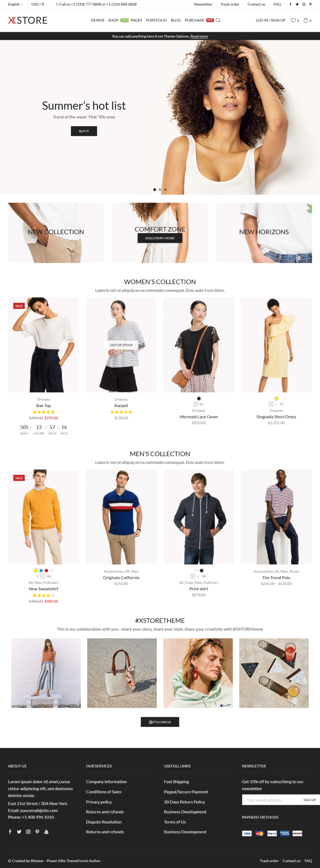Visit Facebook via the top bar icon
Screen dimensions: 320x868
291,4
